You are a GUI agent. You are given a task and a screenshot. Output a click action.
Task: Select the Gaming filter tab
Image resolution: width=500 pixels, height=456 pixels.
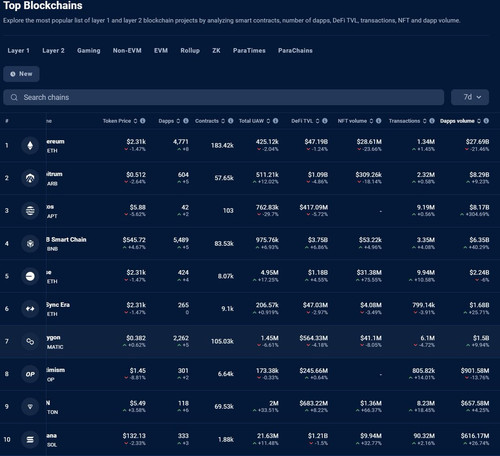point(89,51)
